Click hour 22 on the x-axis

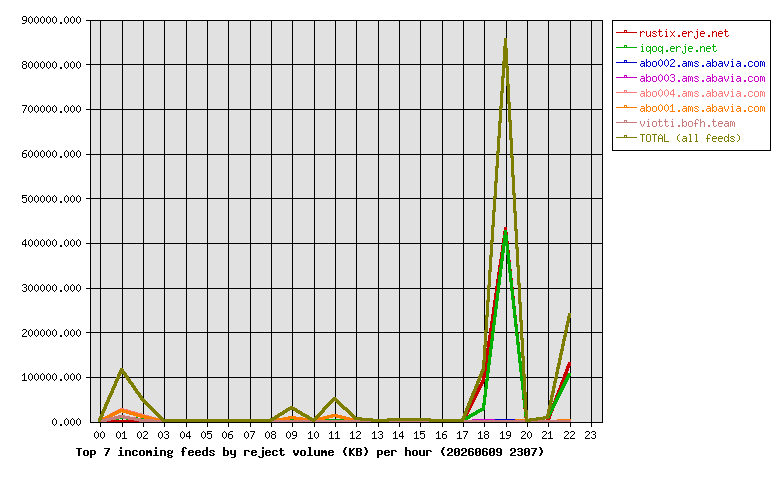pos(570,435)
